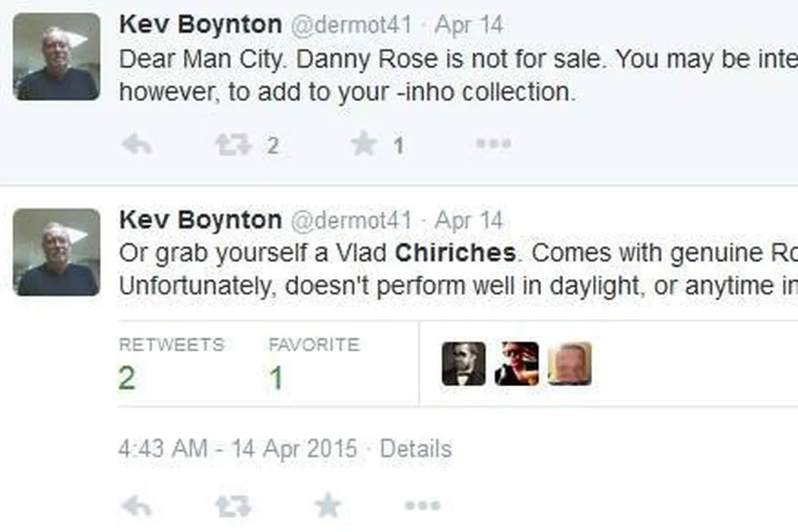Open the Apr 14 timestamp on first tweet
This screenshot has width=798, height=532.
pyautogui.click(x=469, y=24)
